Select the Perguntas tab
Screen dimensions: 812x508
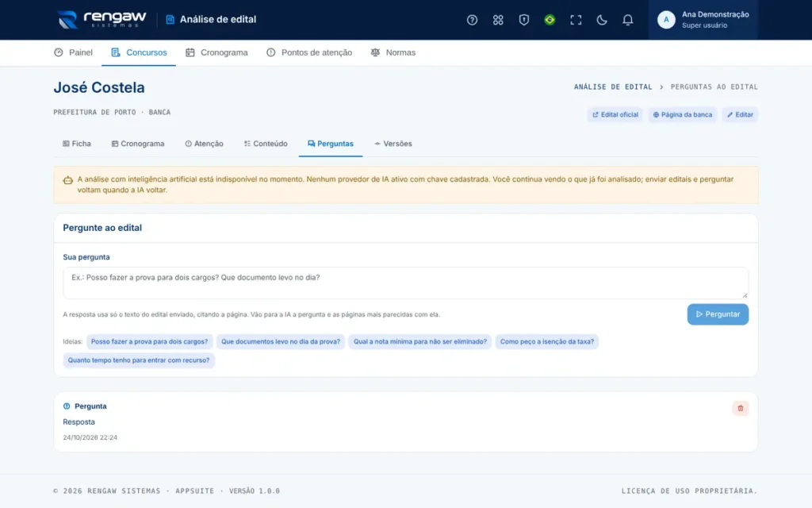(x=331, y=144)
